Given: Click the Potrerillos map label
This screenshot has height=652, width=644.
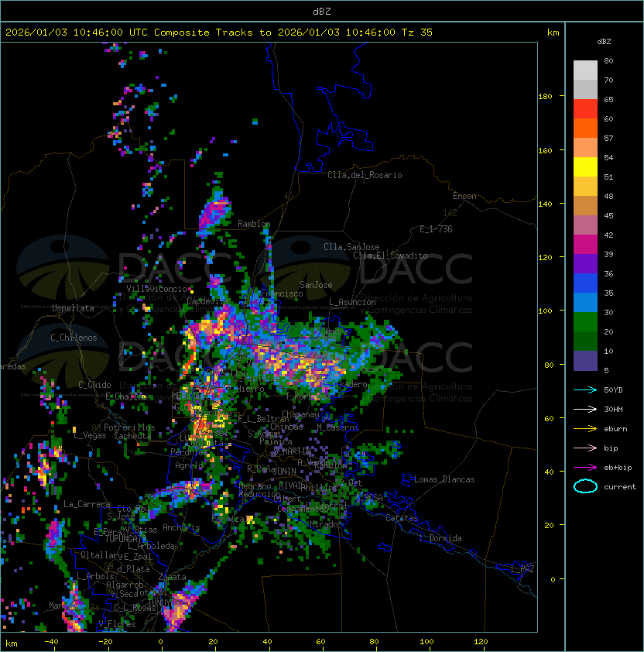Looking at the screenshot, I should point(129,427).
